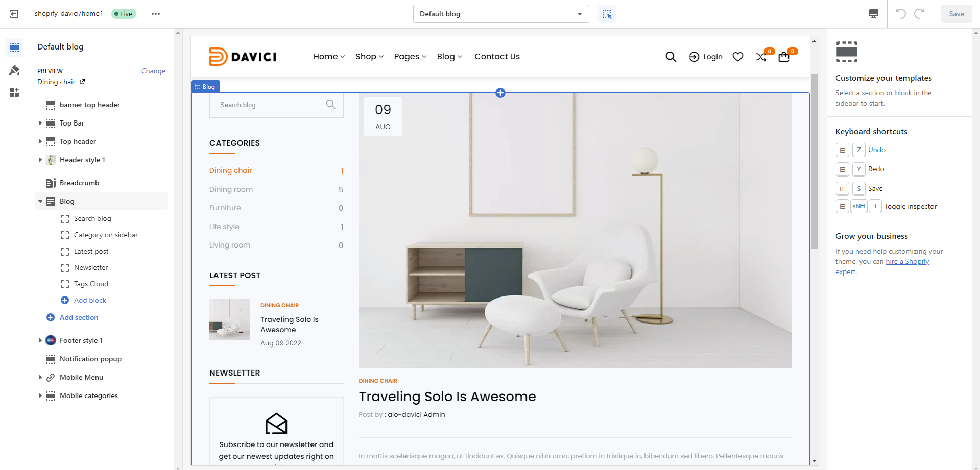The width and height of the screenshot is (980, 470).
Task: Open the Default blog template dropdown
Action: (500, 14)
